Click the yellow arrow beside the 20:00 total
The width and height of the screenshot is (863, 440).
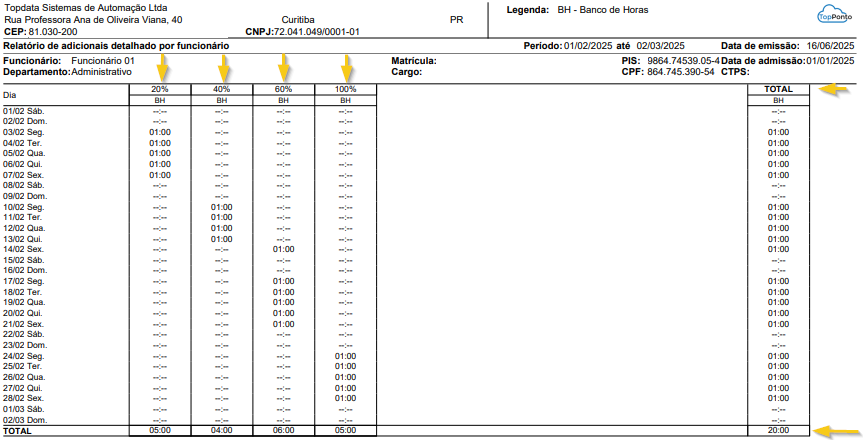[834, 431]
